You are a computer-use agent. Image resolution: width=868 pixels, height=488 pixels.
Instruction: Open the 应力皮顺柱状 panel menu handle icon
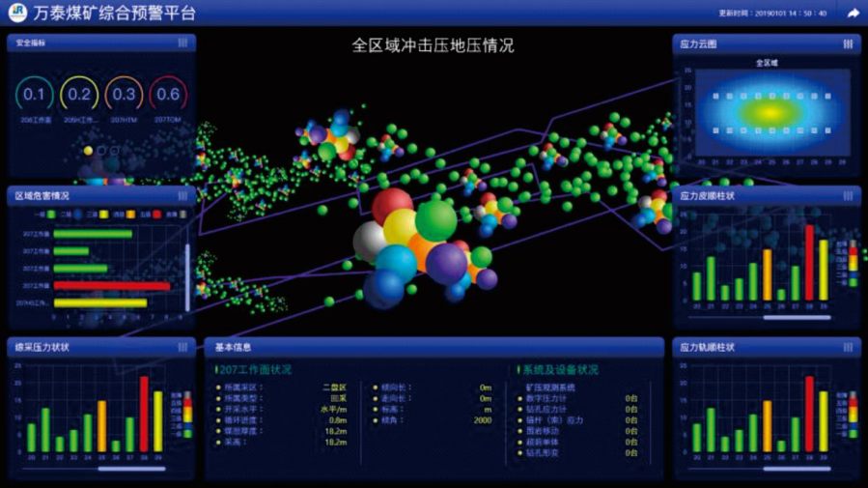click(848, 195)
